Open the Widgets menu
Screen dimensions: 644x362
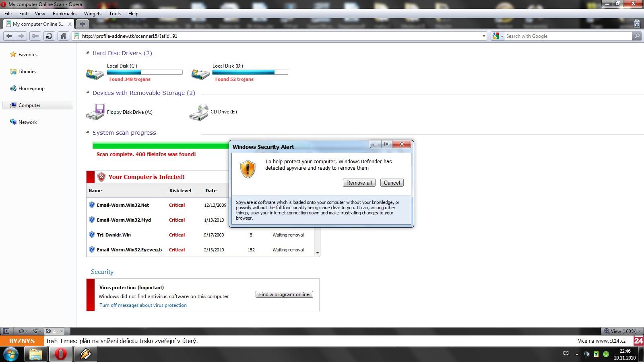pos(93,13)
